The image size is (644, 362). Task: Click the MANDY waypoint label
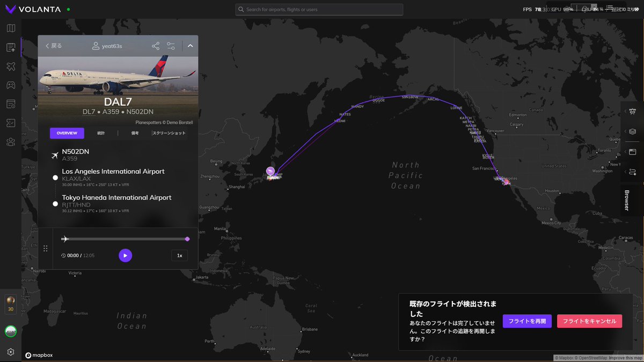click(x=357, y=107)
